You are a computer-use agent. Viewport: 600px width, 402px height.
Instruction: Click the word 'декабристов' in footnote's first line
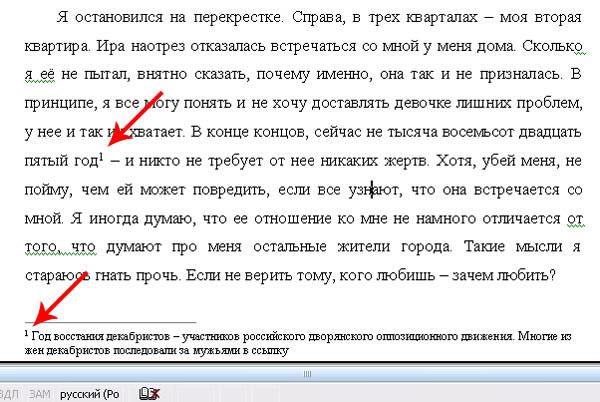[137, 337]
